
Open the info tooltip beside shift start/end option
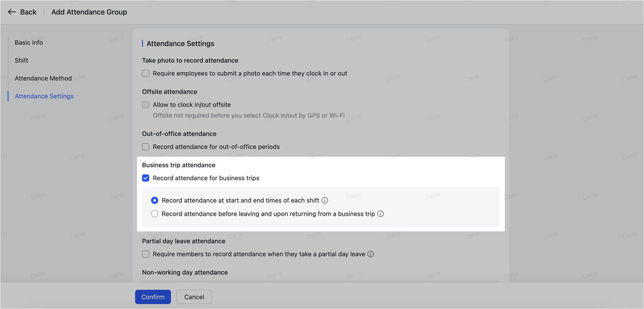coord(325,200)
